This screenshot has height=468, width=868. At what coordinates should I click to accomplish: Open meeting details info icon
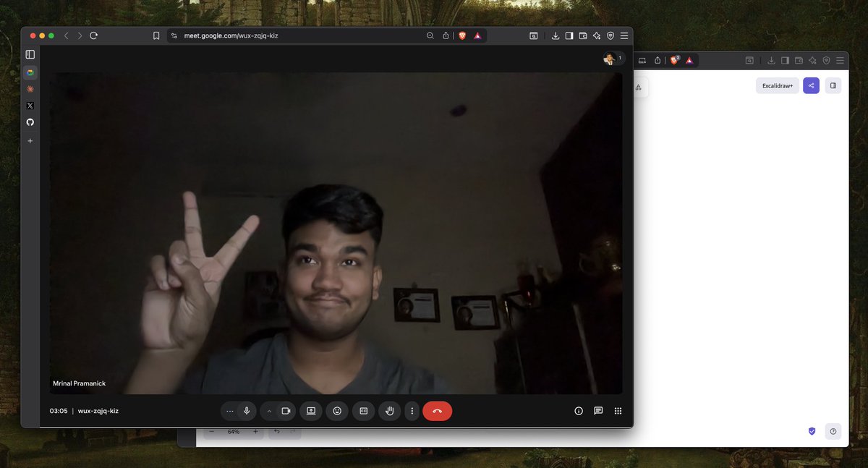[579, 411]
